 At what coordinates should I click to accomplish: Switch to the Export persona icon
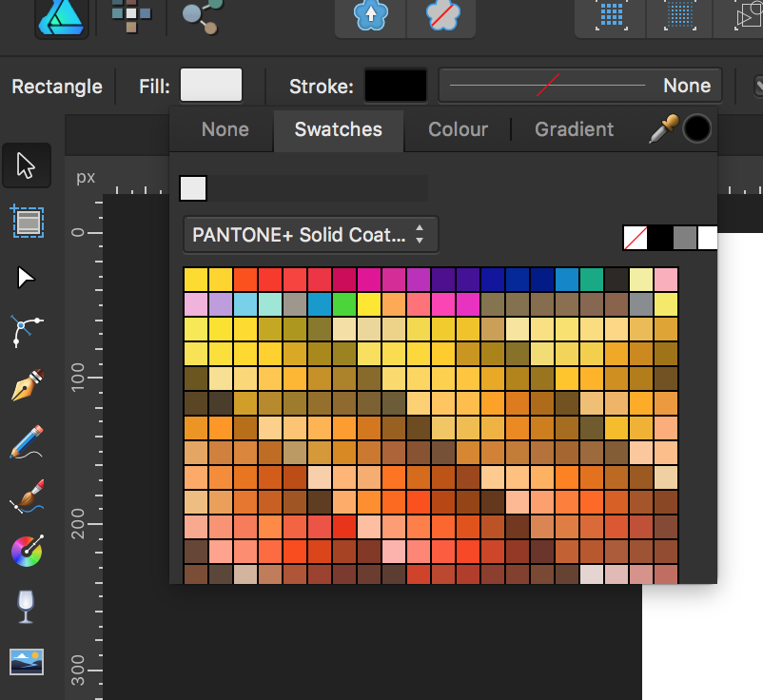pyautogui.click(x=203, y=16)
